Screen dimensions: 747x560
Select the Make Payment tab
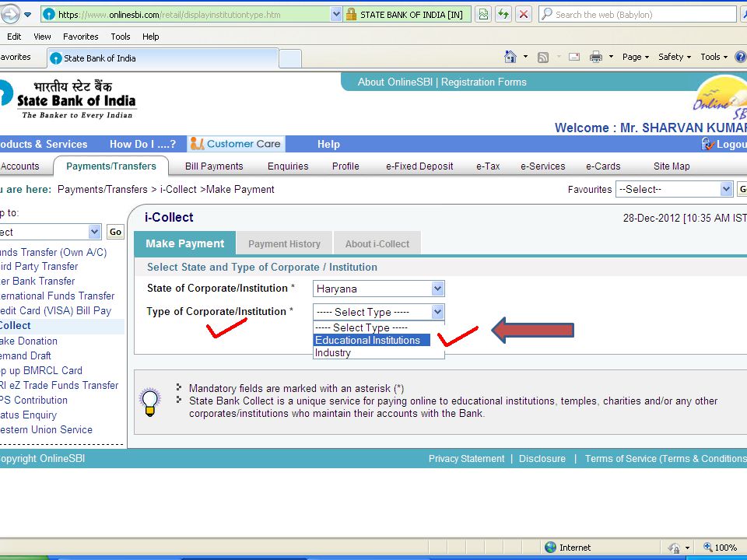pyautogui.click(x=185, y=243)
